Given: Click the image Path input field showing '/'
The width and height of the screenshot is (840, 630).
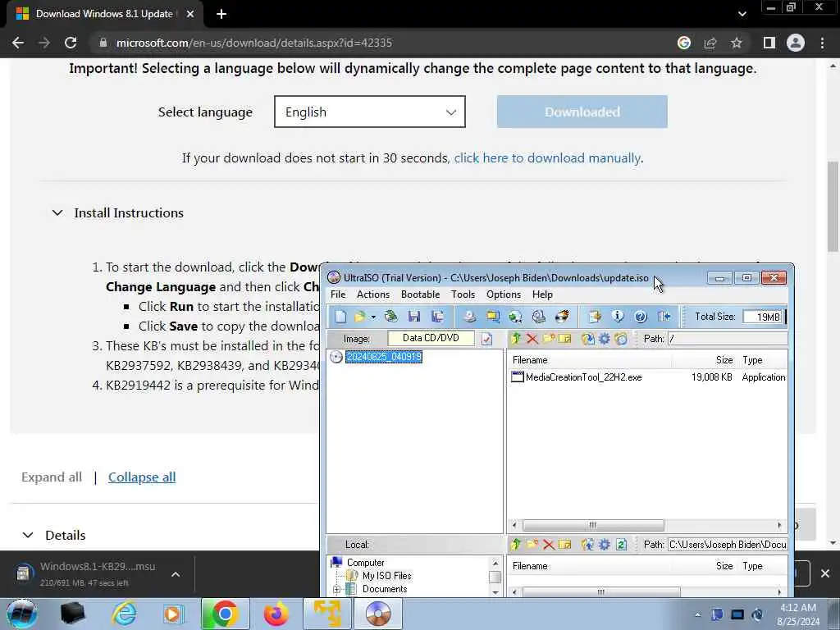Looking at the screenshot, I should 728,339.
